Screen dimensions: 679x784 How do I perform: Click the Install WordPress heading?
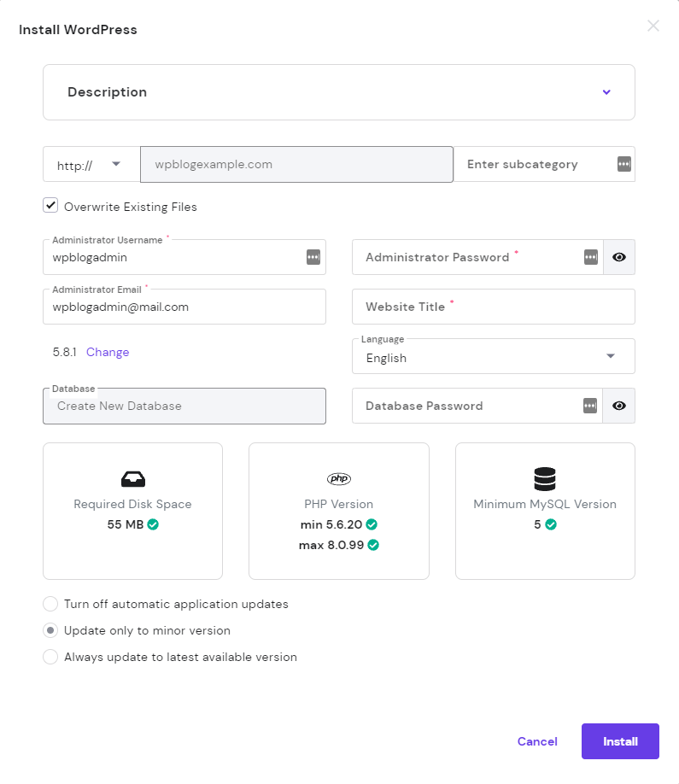(x=78, y=30)
